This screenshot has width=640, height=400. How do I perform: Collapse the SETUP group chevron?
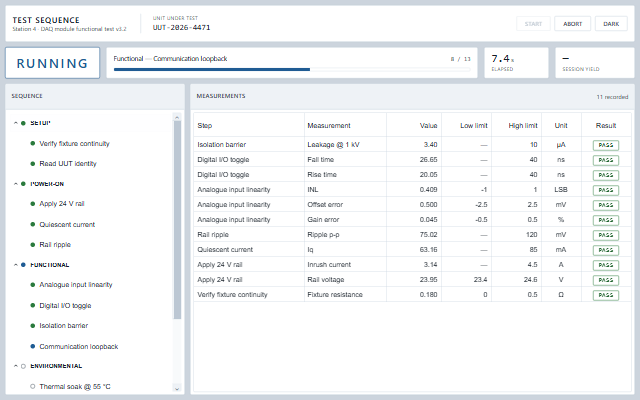tap(16, 123)
